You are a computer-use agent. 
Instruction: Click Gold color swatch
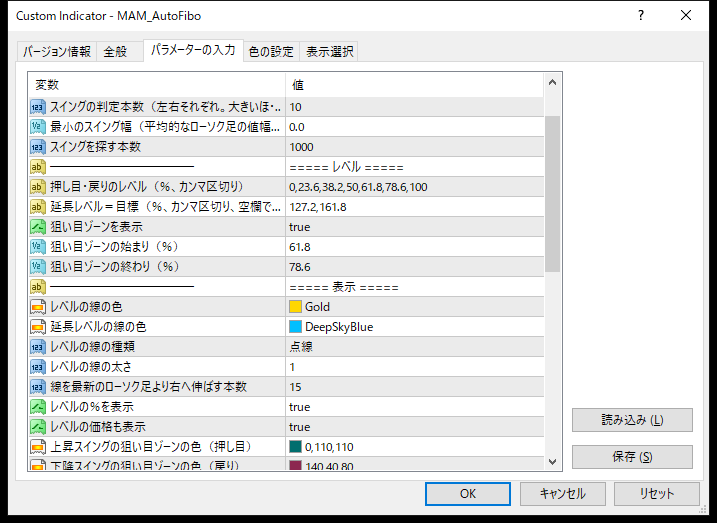coord(295,307)
